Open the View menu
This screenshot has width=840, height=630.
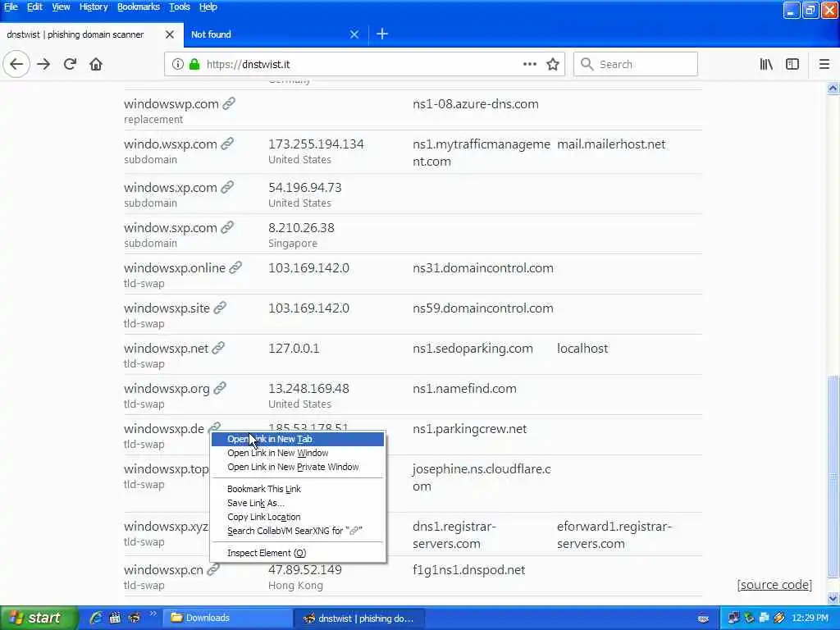point(61,7)
